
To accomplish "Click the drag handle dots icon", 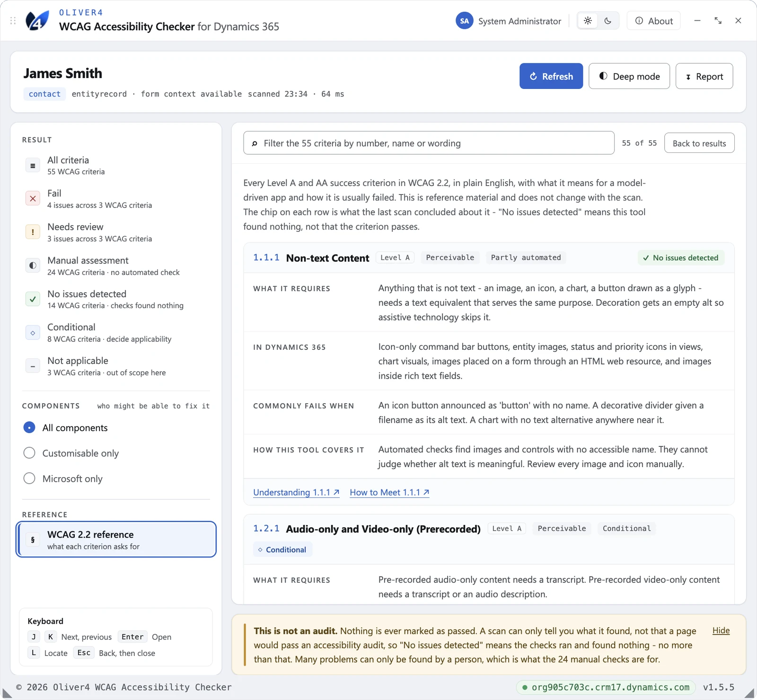I will [13, 21].
